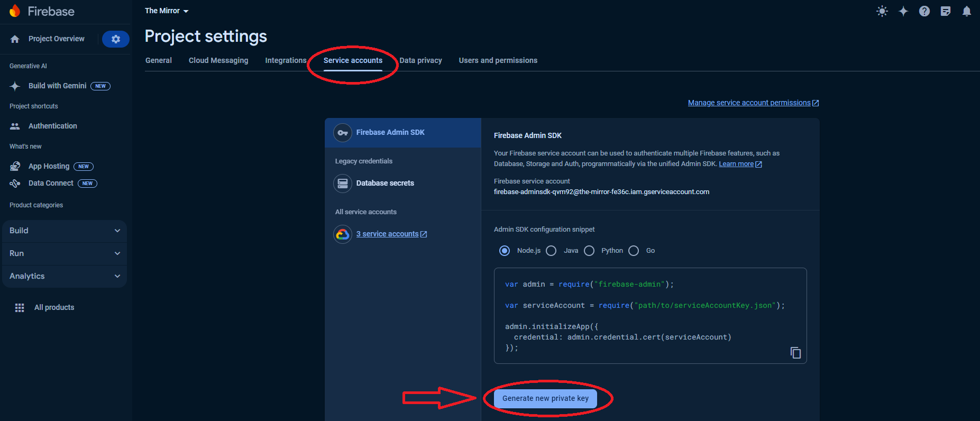This screenshot has width=980, height=421.
Task: Open the 3 service accounts link
Action: pyautogui.click(x=388, y=234)
